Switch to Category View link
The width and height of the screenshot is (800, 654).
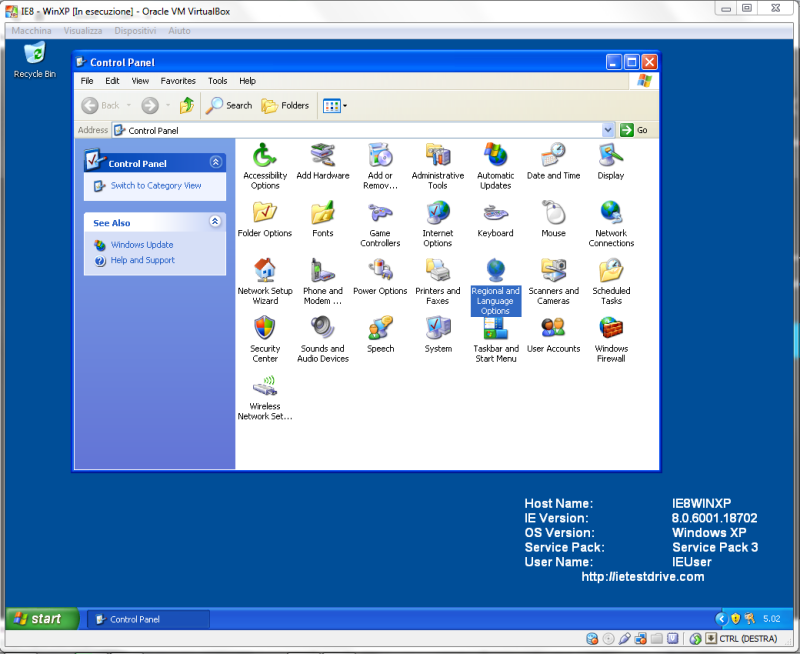[156, 186]
